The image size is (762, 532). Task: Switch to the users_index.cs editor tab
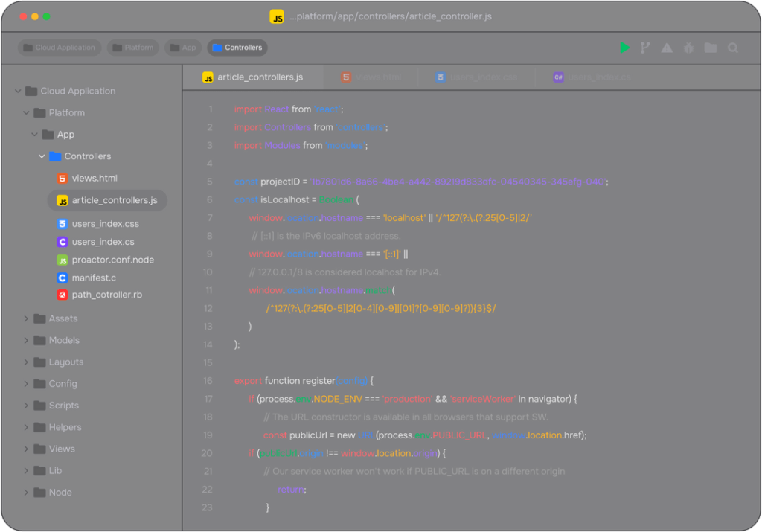pyautogui.click(x=592, y=77)
